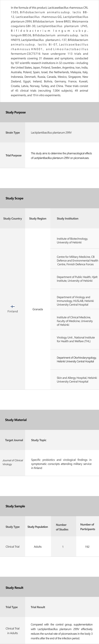This screenshot has height=644, width=99.
Task: Select the Number of Studies column header
Action: point(62,527)
